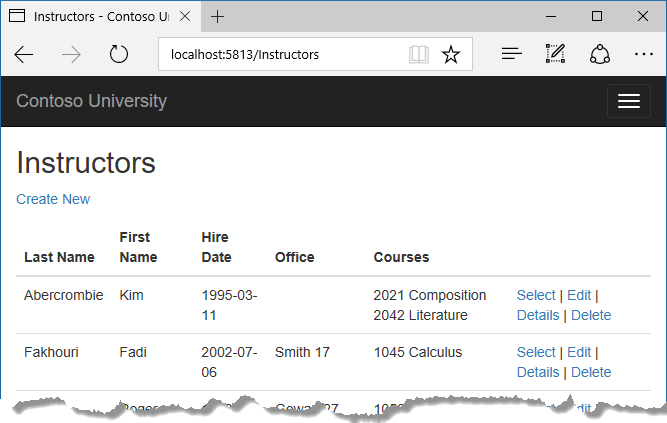Select the Fakhouri instructor row
The width and height of the screenshot is (667, 423).
(536, 352)
